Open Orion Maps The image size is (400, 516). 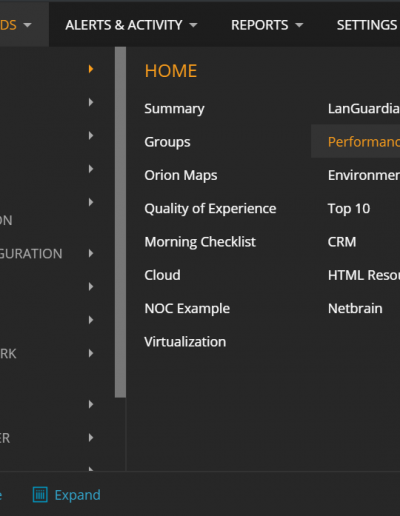tap(181, 175)
